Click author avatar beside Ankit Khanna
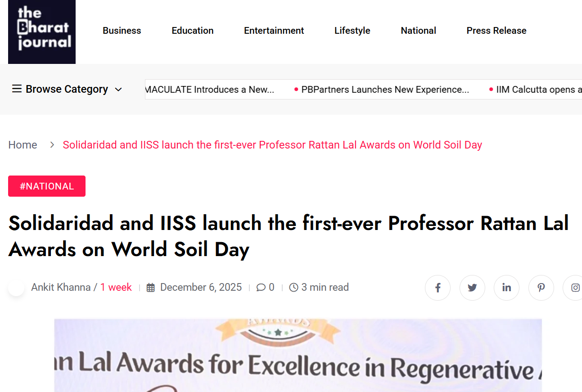This screenshot has width=582, height=392. 16,288
